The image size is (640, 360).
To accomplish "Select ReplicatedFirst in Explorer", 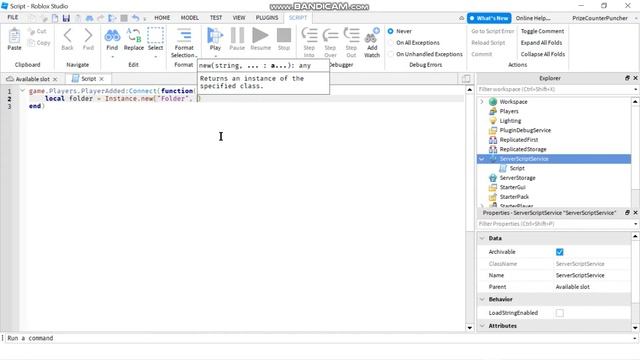I will [x=519, y=140].
